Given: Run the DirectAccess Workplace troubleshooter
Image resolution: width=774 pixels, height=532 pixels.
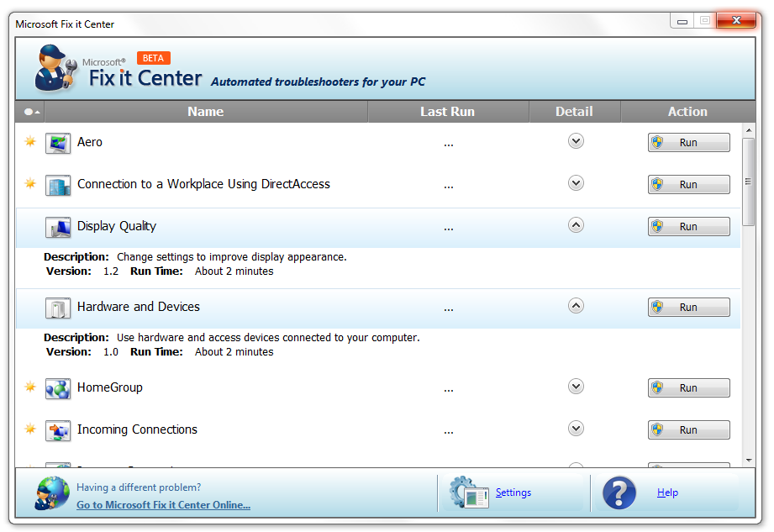Looking at the screenshot, I should click(688, 185).
